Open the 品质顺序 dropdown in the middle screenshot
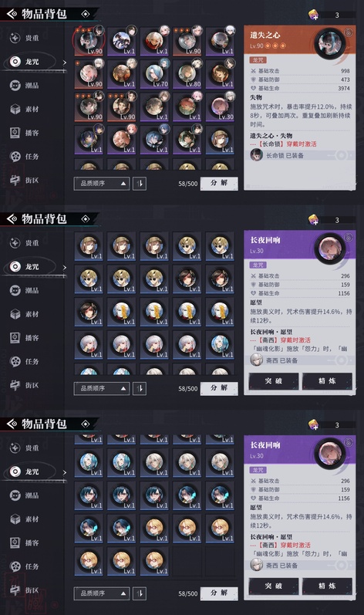 pos(102,388)
